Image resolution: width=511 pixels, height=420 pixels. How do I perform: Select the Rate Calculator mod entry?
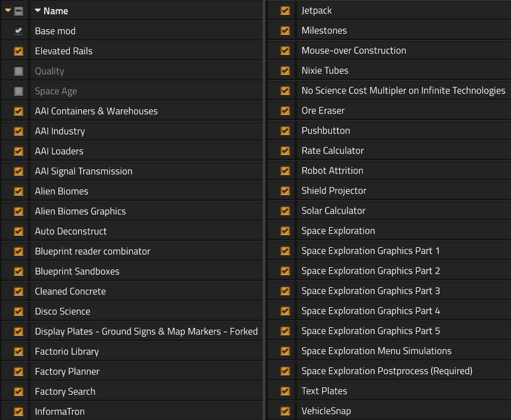point(403,150)
